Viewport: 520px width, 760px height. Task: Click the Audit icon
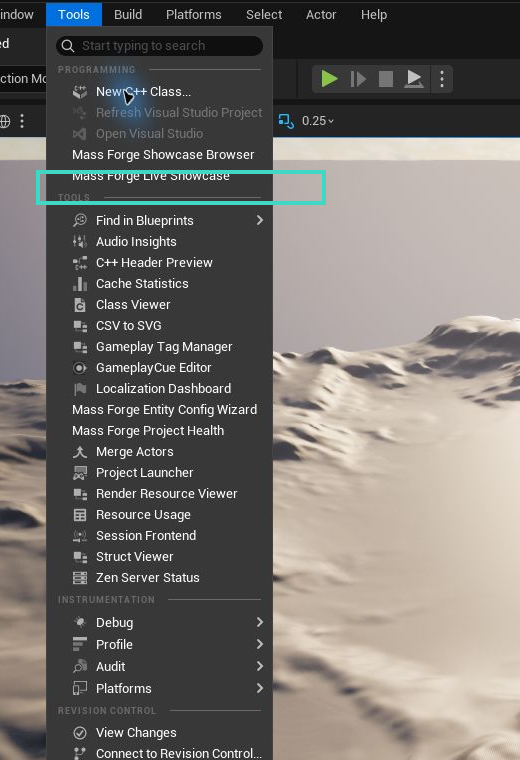pos(79,666)
